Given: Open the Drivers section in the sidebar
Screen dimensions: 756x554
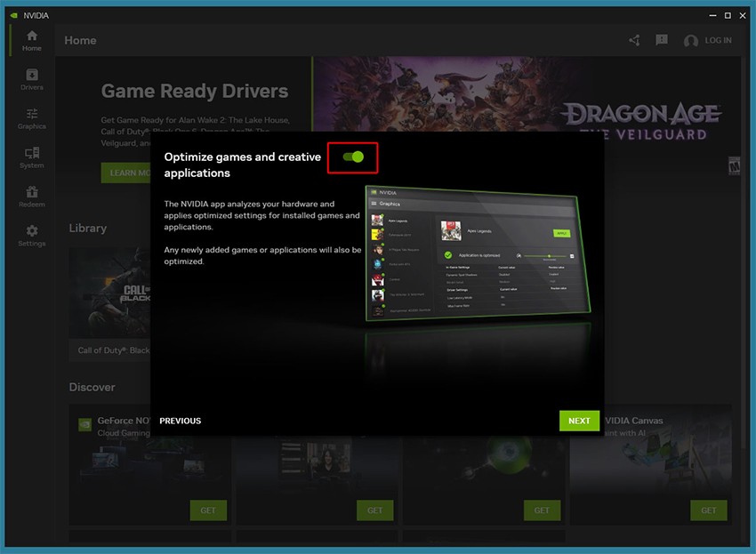Looking at the screenshot, I should pyautogui.click(x=32, y=79).
